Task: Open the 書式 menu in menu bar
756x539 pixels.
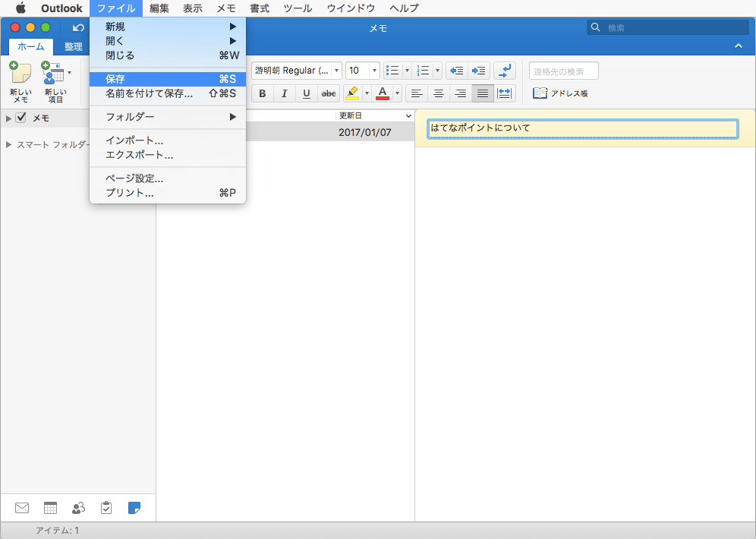Action: click(260, 8)
